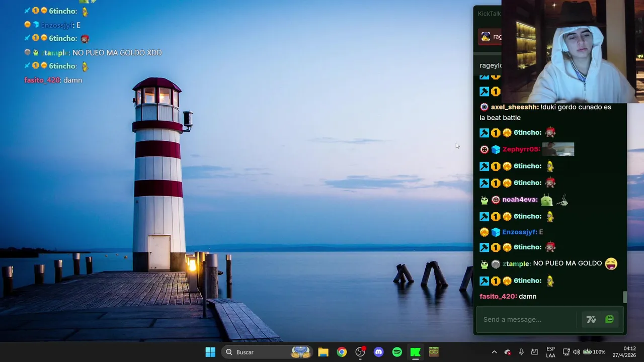Click the network icon in the system tray
This screenshot has height=362, width=644.
pos(566,352)
